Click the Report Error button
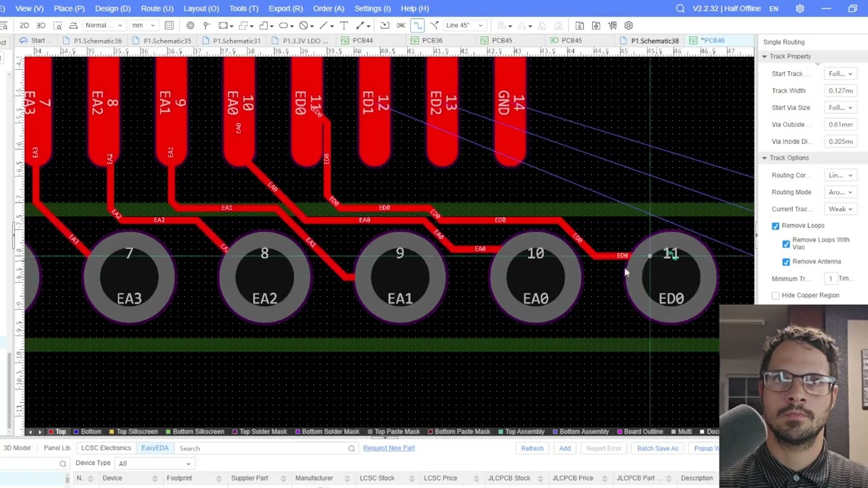 click(604, 449)
